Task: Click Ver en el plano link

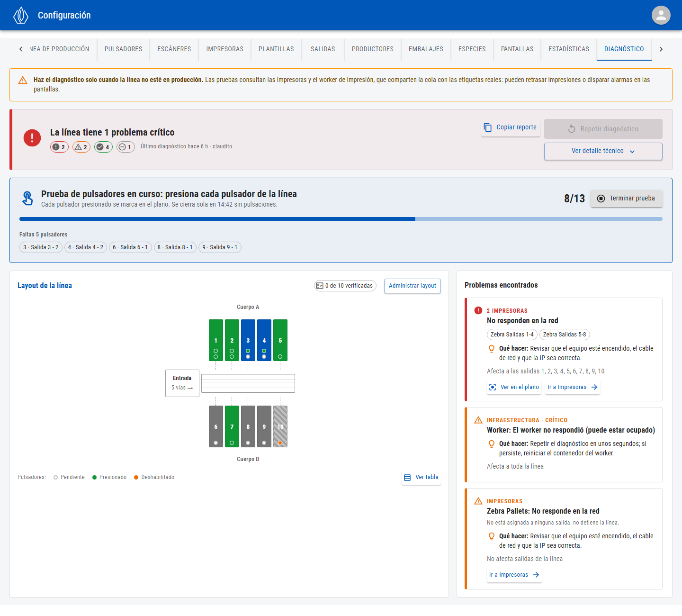Action: tap(514, 387)
